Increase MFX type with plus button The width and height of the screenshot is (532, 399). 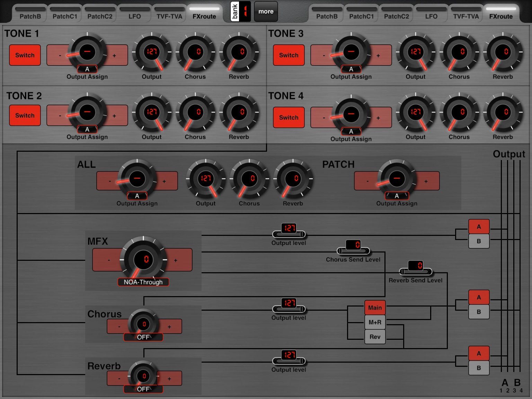(176, 260)
